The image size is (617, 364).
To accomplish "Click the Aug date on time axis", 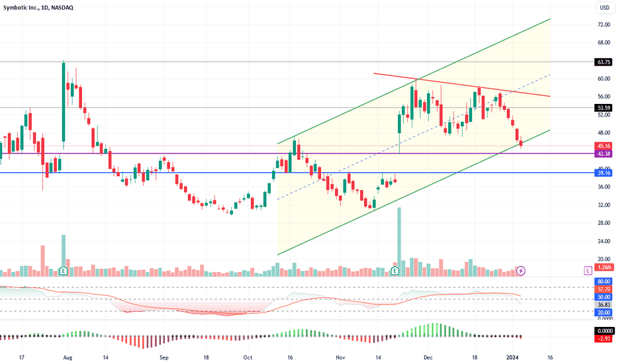I will [68, 357].
